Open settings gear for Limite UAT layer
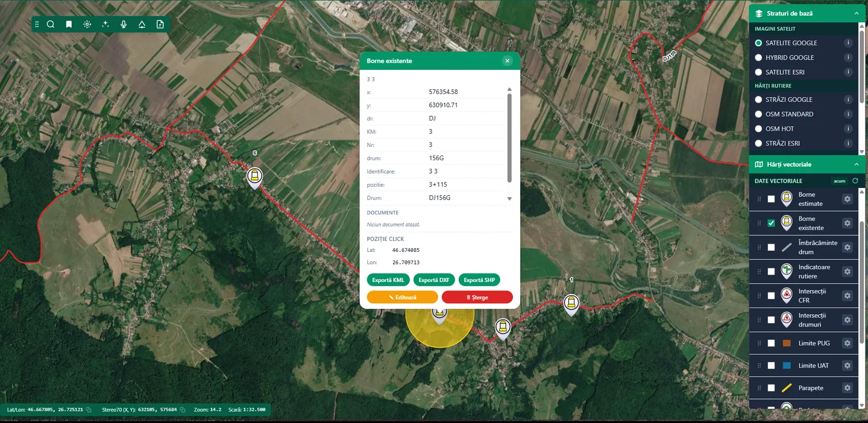The width and height of the screenshot is (868, 423). click(847, 365)
